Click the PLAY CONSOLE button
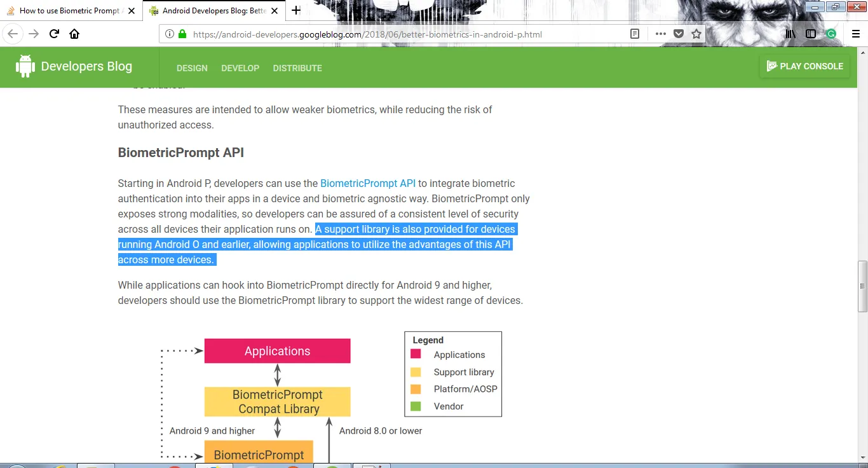 click(804, 66)
